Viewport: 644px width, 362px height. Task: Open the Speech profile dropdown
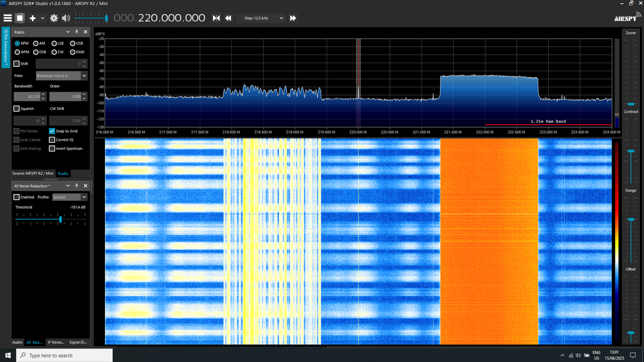[70, 197]
